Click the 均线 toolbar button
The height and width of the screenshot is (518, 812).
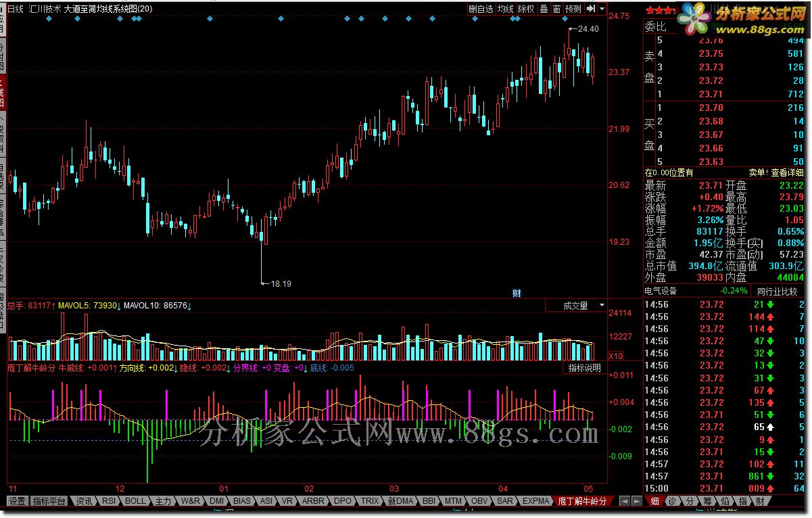point(505,9)
